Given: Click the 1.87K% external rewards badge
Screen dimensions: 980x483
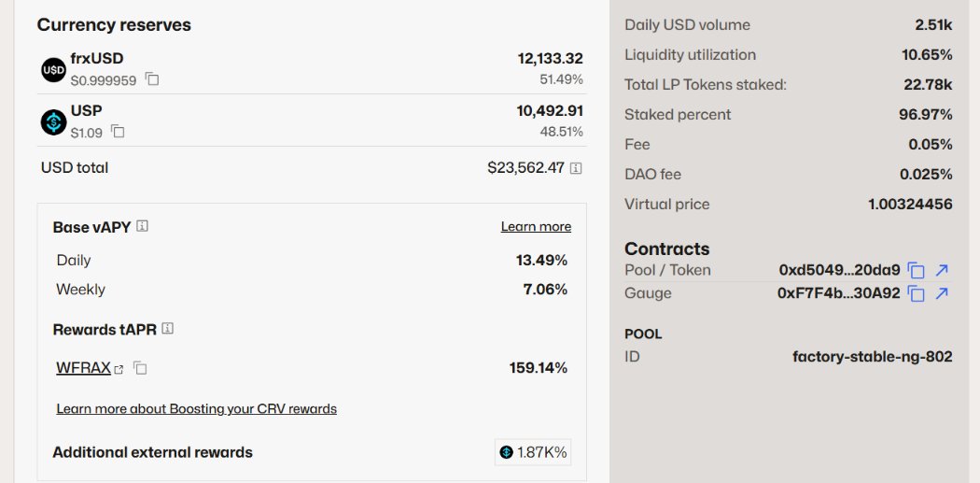Looking at the screenshot, I should [533, 452].
